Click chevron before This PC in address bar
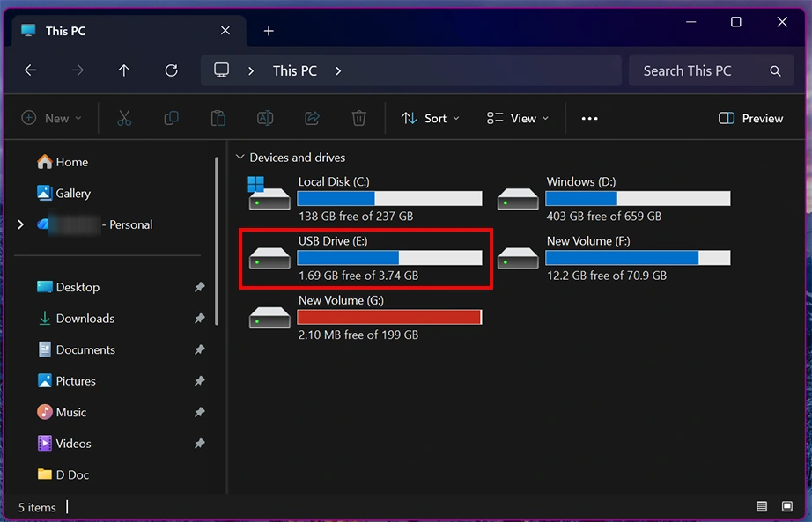Viewport: 812px width, 522px height. coord(251,71)
